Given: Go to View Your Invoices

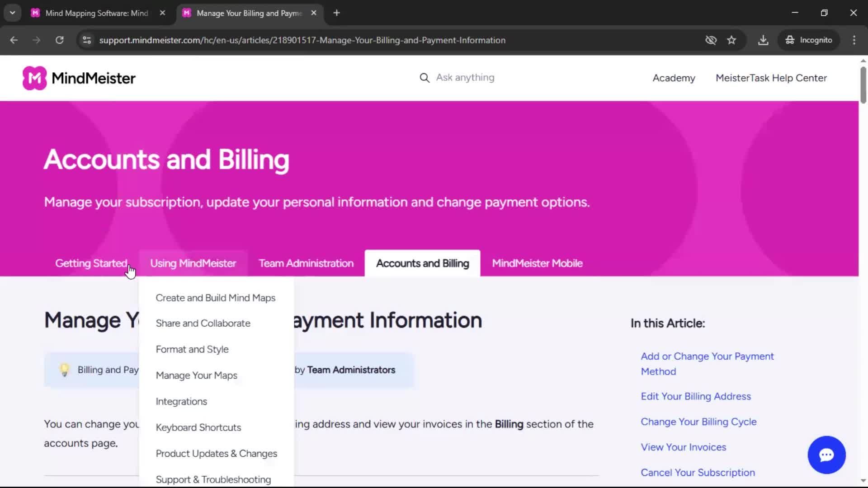Looking at the screenshot, I should point(683,447).
